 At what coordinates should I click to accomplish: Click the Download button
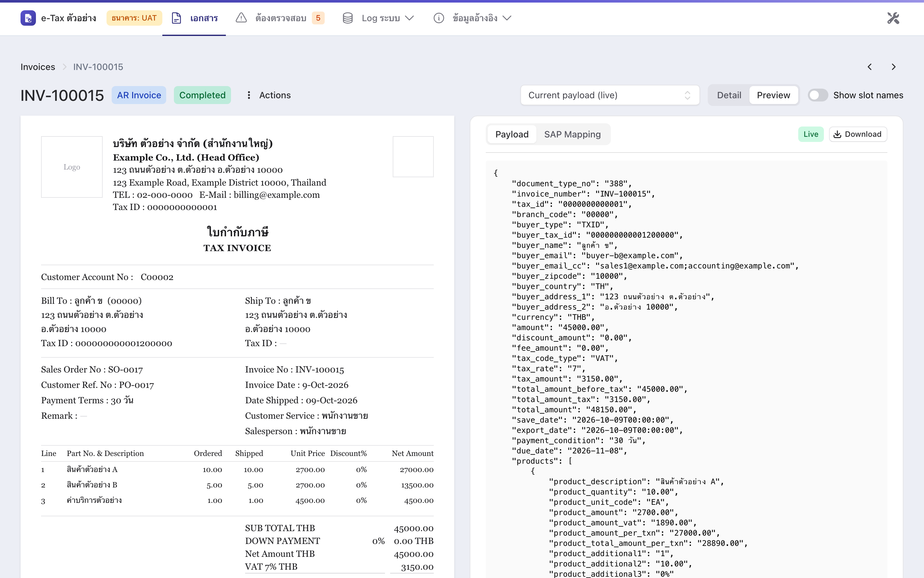(x=858, y=134)
